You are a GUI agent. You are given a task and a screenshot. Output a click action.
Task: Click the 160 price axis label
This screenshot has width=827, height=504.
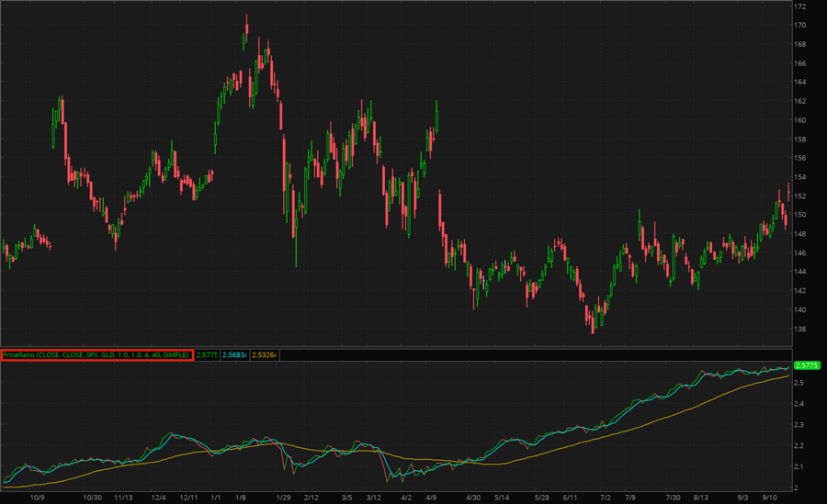click(800, 120)
